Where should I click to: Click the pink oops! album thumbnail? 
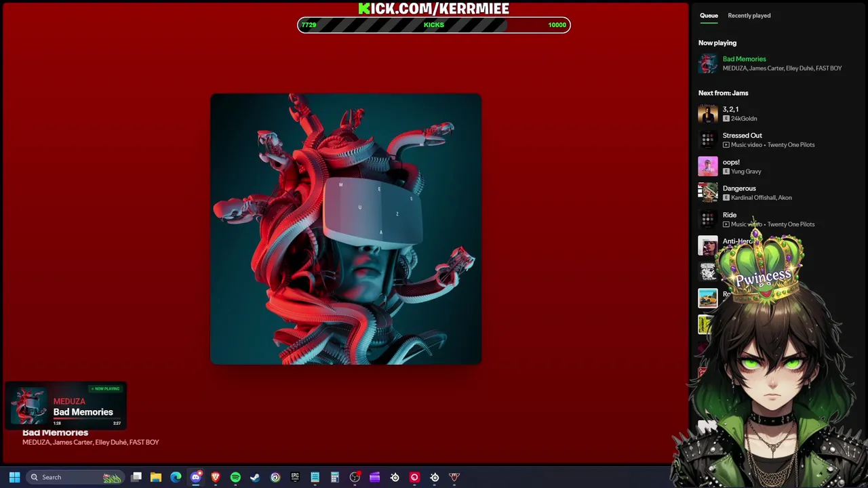click(x=708, y=167)
